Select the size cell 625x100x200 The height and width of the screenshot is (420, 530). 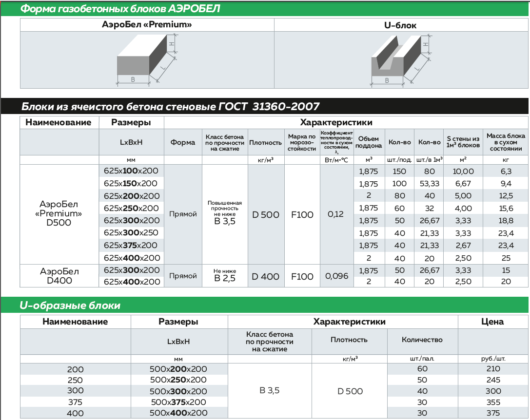tap(131, 171)
